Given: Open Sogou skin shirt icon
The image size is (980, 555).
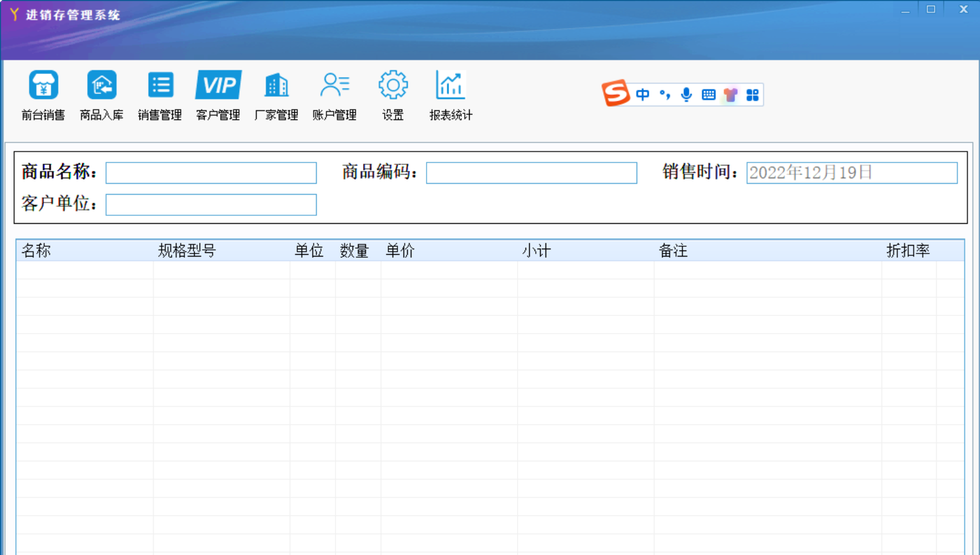Looking at the screenshot, I should (731, 95).
